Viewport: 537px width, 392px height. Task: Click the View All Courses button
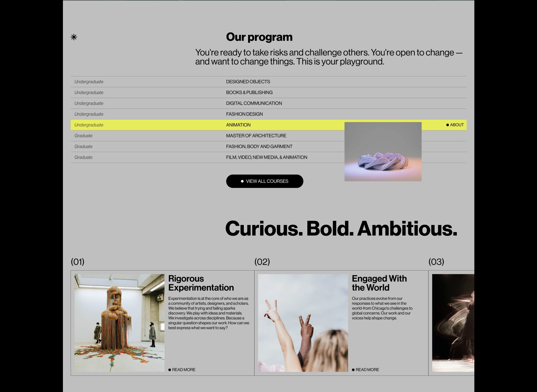pyautogui.click(x=264, y=181)
